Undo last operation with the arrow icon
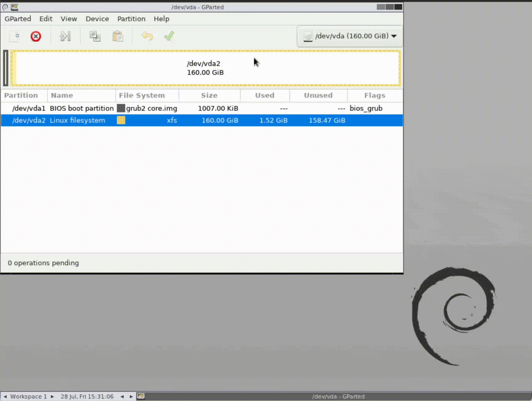 tap(147, 36)
